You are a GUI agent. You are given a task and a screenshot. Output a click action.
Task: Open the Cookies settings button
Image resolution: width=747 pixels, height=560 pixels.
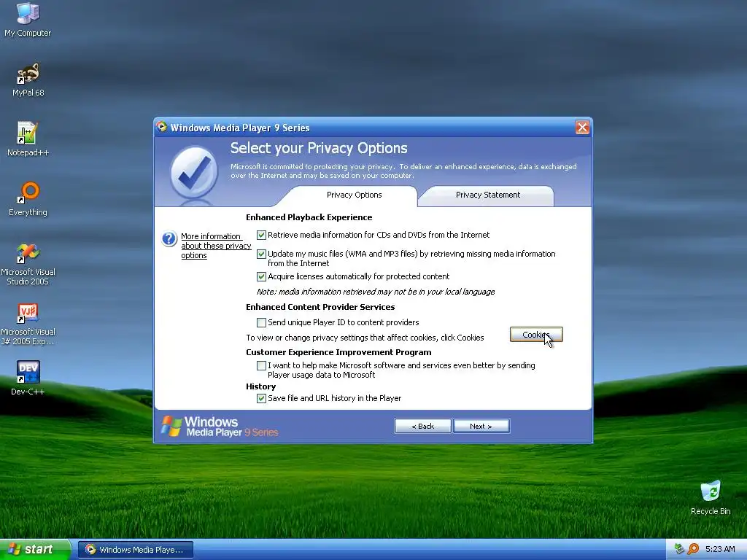(x=536, y=334)
